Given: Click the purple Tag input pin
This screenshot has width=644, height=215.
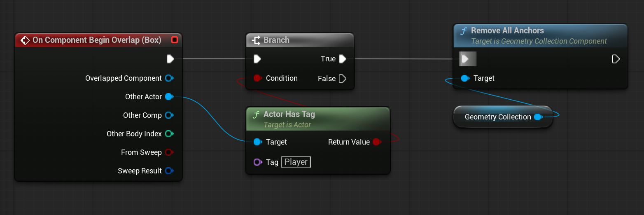Looking at the screenshot, I should (257, 162).
